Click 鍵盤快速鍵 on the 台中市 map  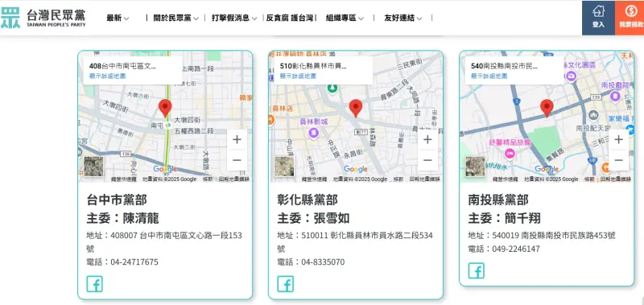124,179
